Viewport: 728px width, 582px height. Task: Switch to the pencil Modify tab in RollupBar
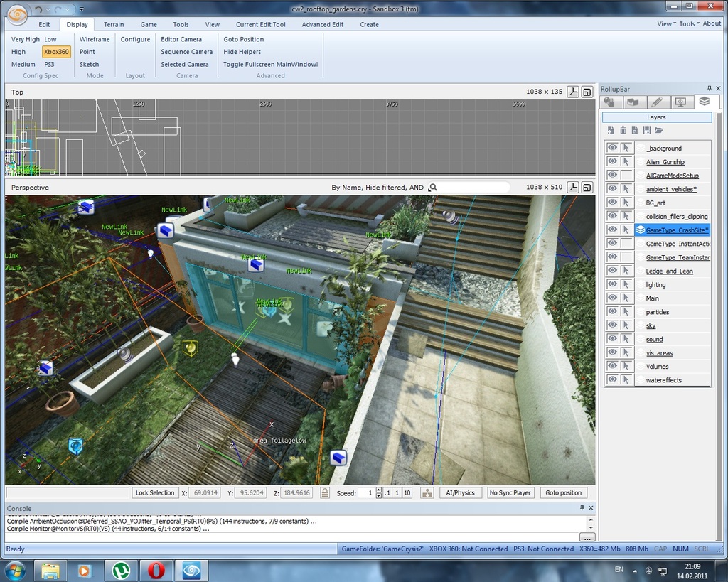click(x=657, y=102)
